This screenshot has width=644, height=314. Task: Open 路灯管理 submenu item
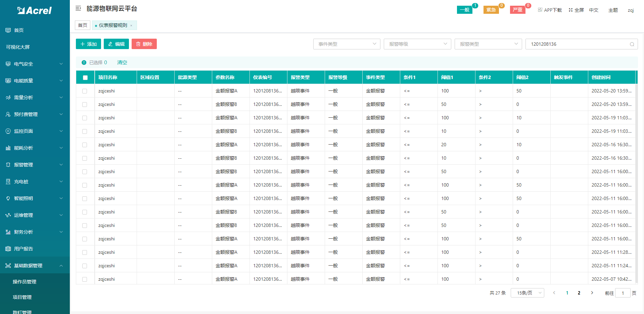22,312
